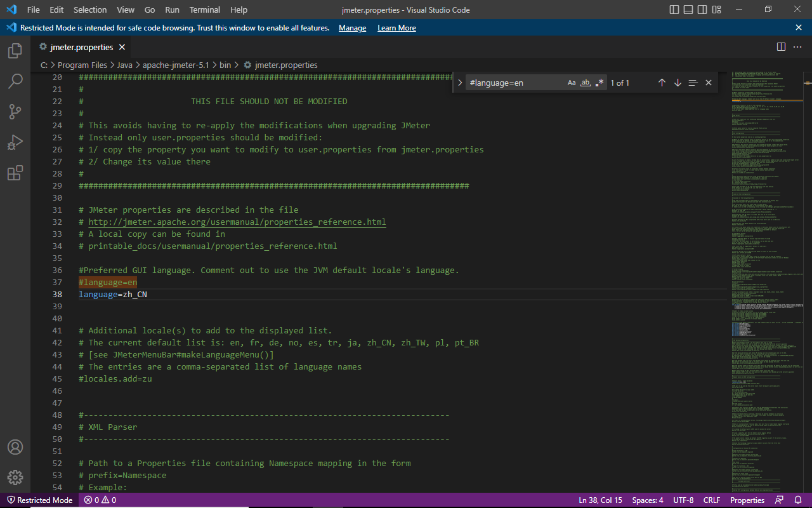Open the Selection menu

point(90,10)
